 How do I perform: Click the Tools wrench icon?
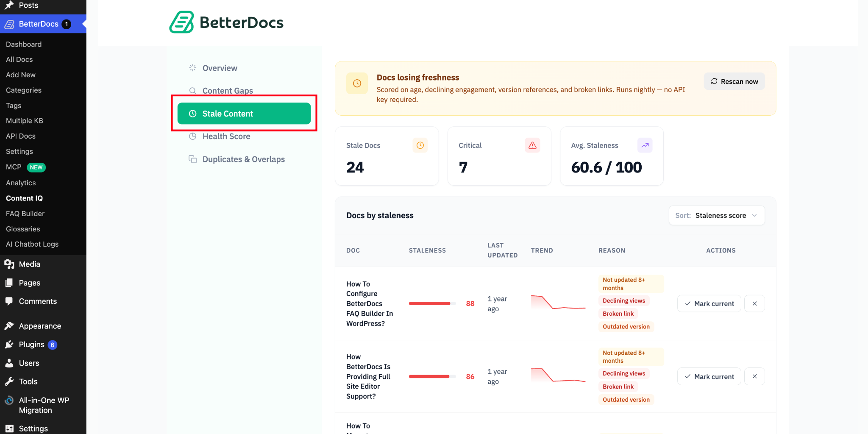click(9, 381)
